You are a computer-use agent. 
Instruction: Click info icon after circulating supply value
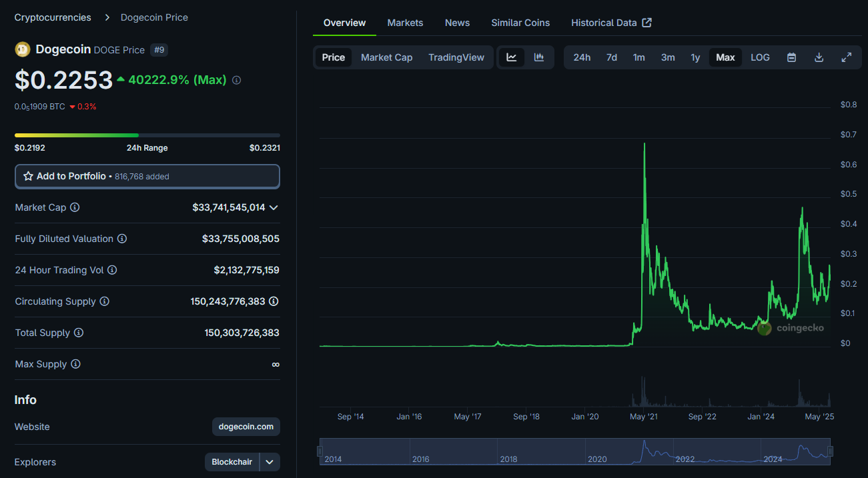pos(274,301)
